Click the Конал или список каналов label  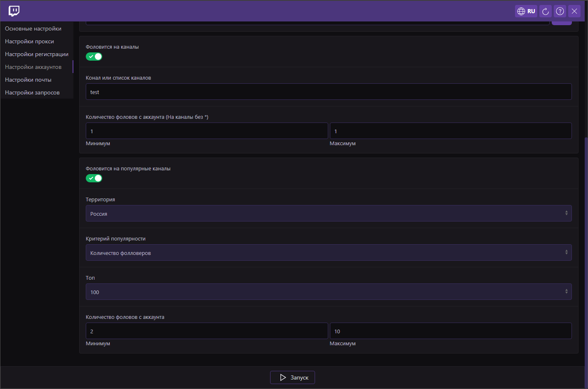[x=118, y=78]
